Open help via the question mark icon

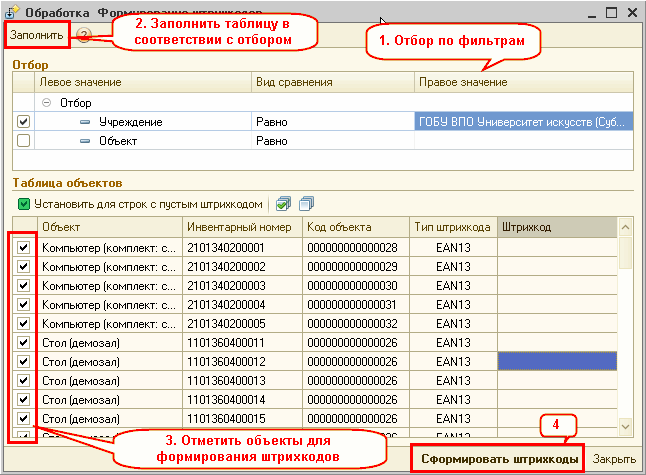[84, 35]
